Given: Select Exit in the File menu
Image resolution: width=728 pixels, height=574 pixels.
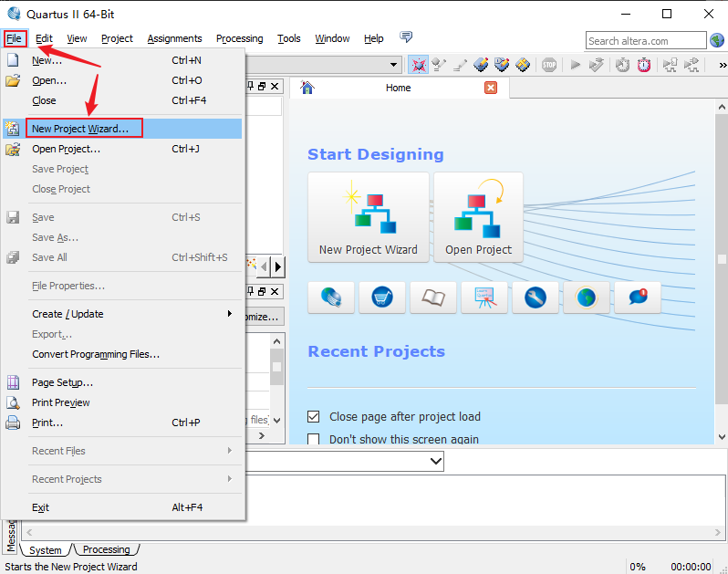Looking at the screenshot, I should (122, 507).
